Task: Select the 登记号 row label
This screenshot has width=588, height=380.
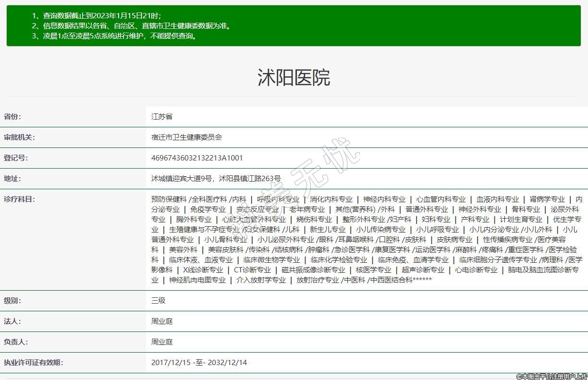Action: click(x=16, y=158)
